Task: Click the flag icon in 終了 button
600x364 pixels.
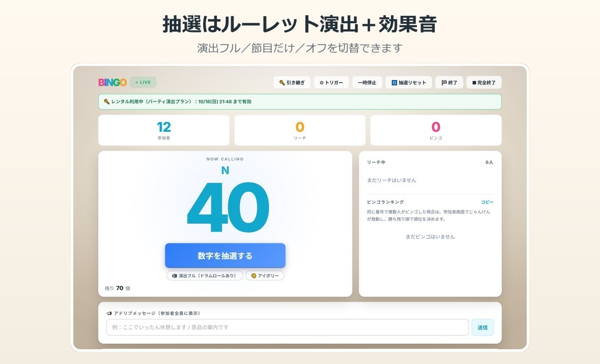Action: (x=444, y=83)
